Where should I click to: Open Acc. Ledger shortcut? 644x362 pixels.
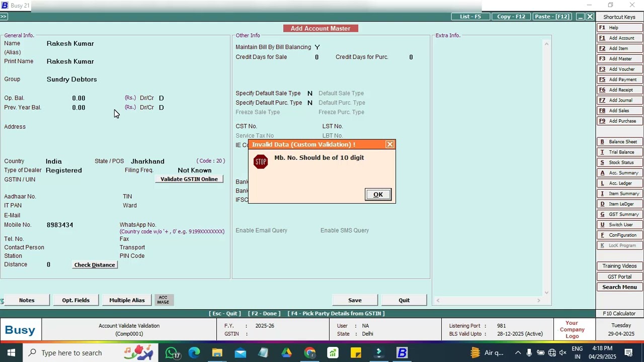coord(619,184)
